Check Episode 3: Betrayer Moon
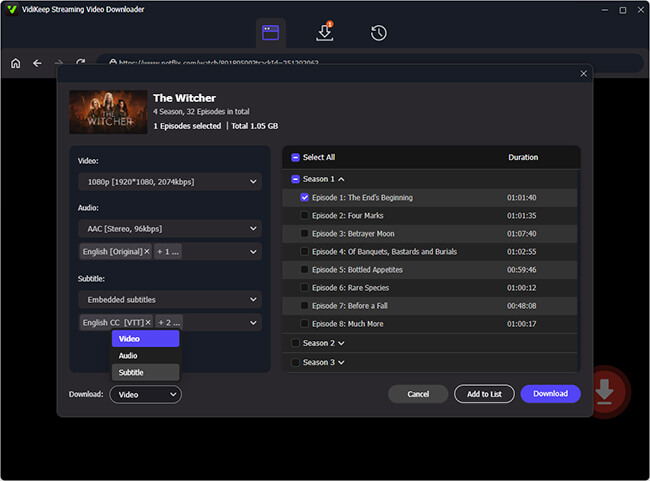This screenshot has height=481, width=650. 304,233
